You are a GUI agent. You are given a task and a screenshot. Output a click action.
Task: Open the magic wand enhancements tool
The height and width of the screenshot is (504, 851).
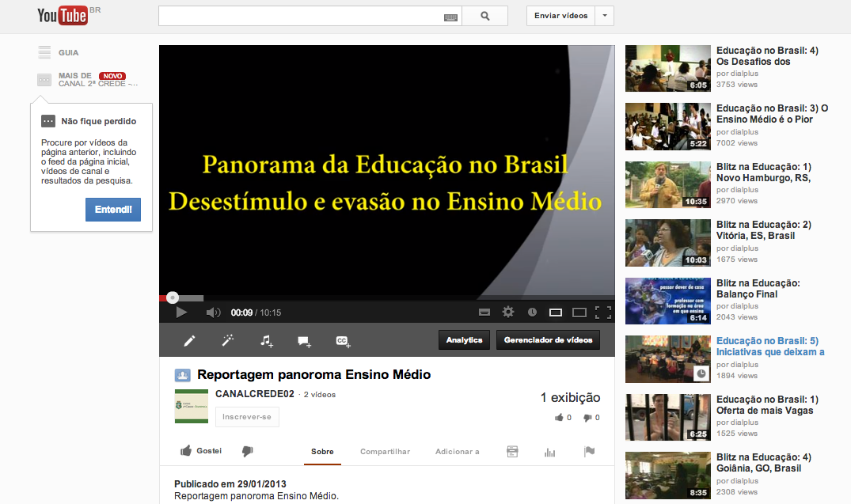coord(228,340)
